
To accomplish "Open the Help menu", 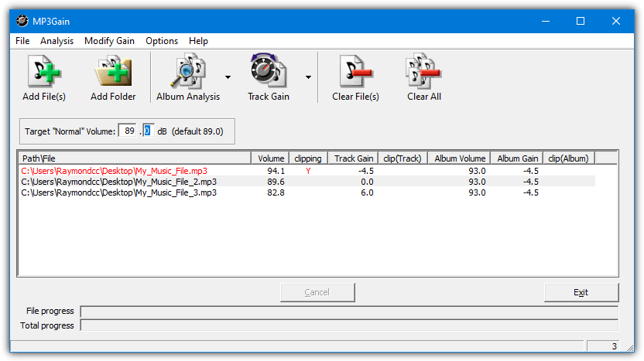I will point(198,41).
